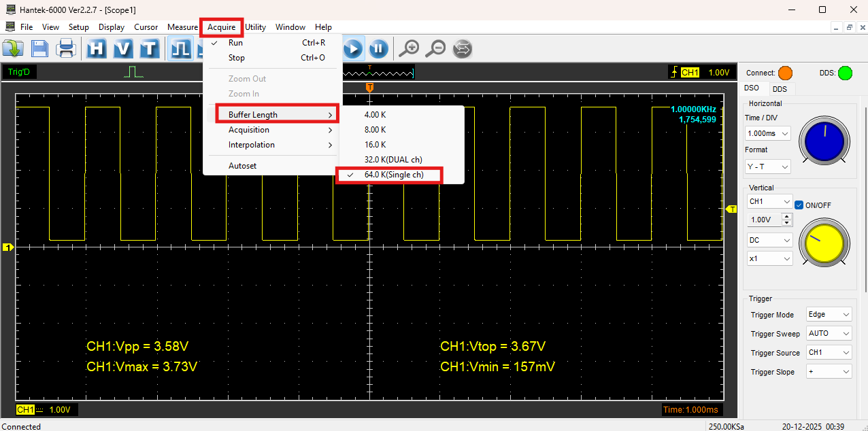Open Format Y - T dropdown
Screen dimensions: 868x431
(x=767, y=167)
